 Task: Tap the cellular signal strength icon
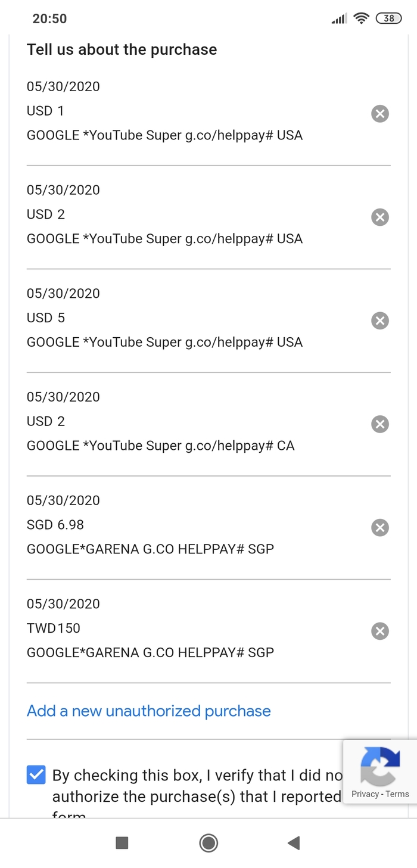click(x=339, y=19)
